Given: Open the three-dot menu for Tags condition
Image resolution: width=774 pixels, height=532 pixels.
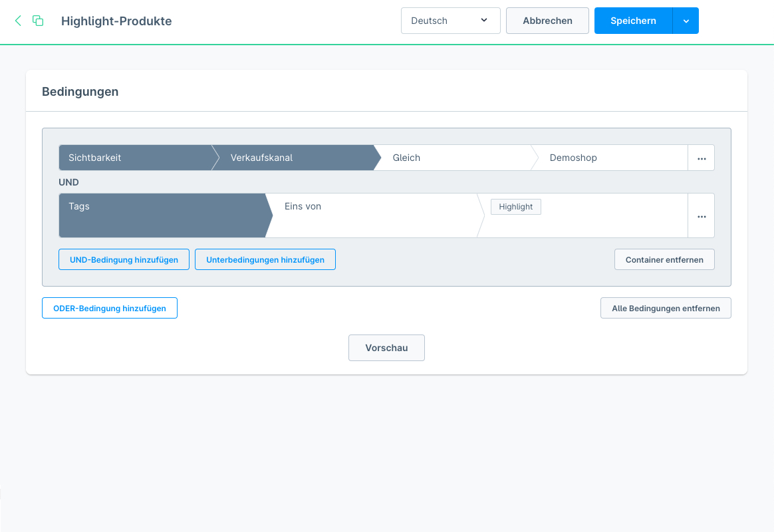Looking at the screenshot, I should click(701, 216).
